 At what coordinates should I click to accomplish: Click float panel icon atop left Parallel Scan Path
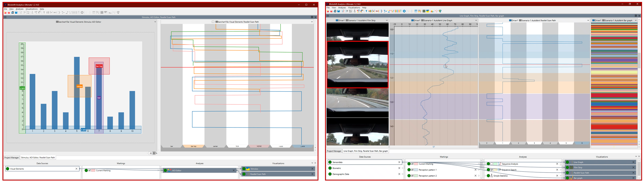pyautogui.click(x=312, y=17)
